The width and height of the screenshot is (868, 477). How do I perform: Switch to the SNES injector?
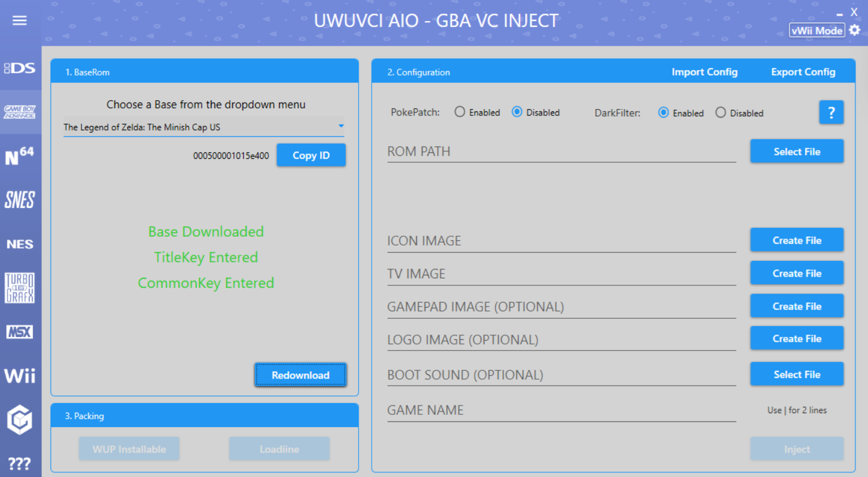[x=20, y=200]
